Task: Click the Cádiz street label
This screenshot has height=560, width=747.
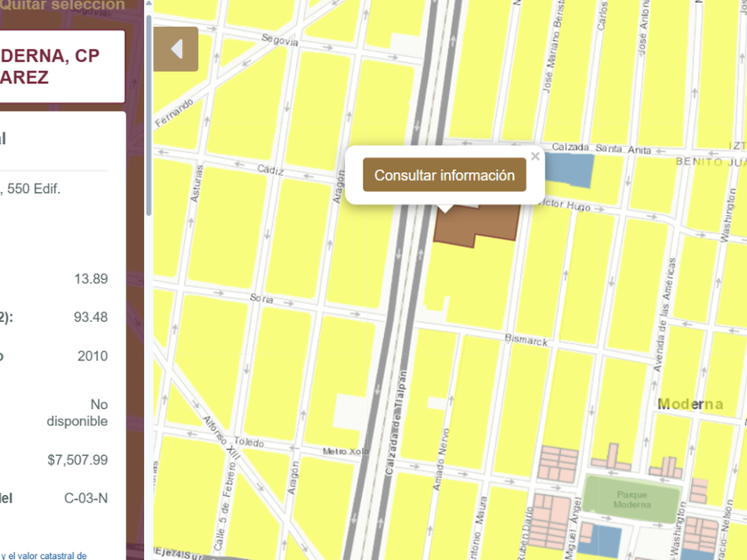Action: click(269, 168)
